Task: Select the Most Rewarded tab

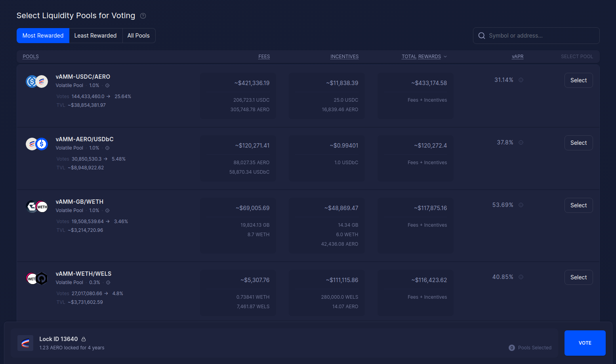Action: point(42,36)
